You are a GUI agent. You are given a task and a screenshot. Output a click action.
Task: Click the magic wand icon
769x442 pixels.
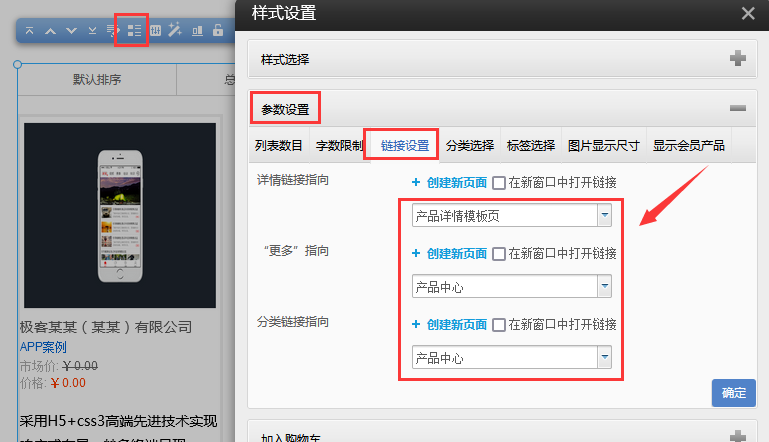click(175, 31)
